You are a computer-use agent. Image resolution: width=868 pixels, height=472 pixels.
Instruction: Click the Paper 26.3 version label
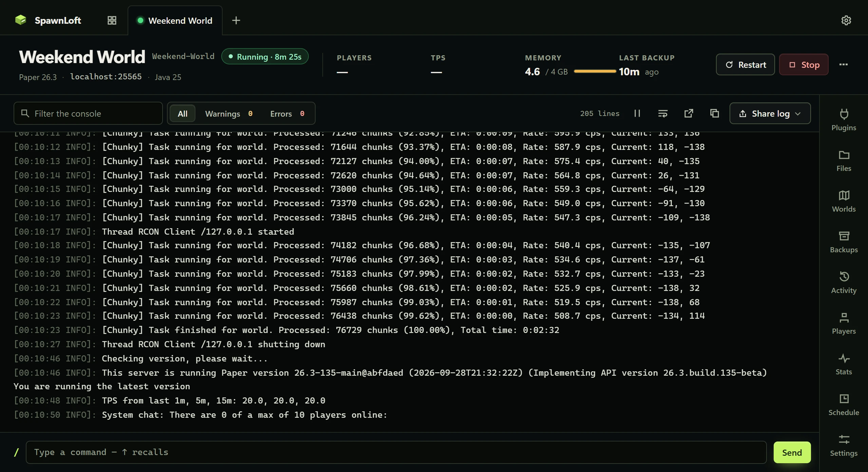click(x=38, y=77)
